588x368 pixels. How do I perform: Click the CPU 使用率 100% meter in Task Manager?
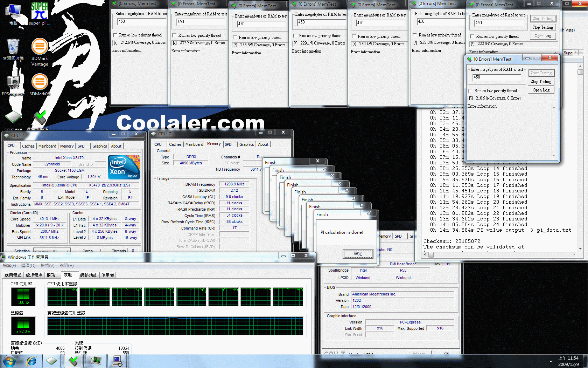(23, 297)
